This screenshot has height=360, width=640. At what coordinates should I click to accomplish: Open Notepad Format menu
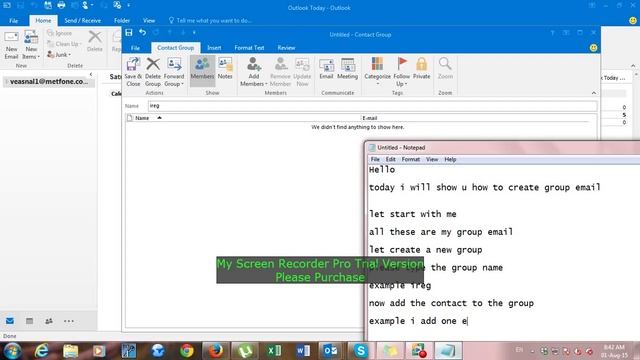point(411,160)
